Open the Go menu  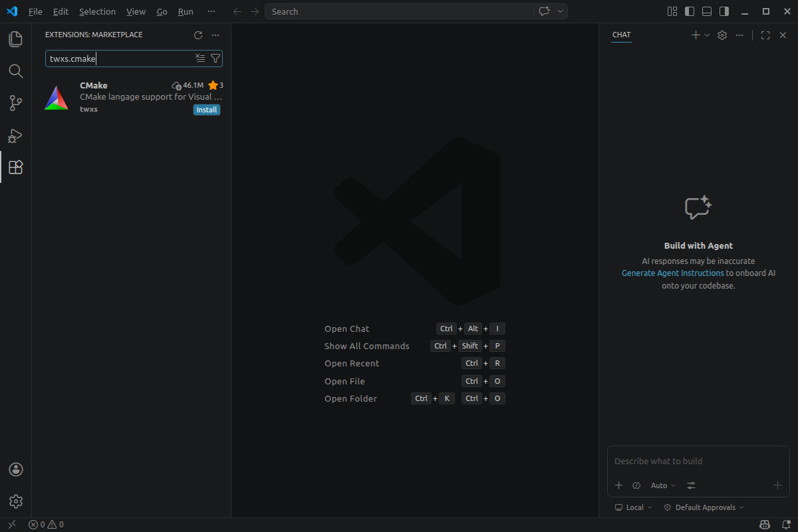[x=162, y=11]
